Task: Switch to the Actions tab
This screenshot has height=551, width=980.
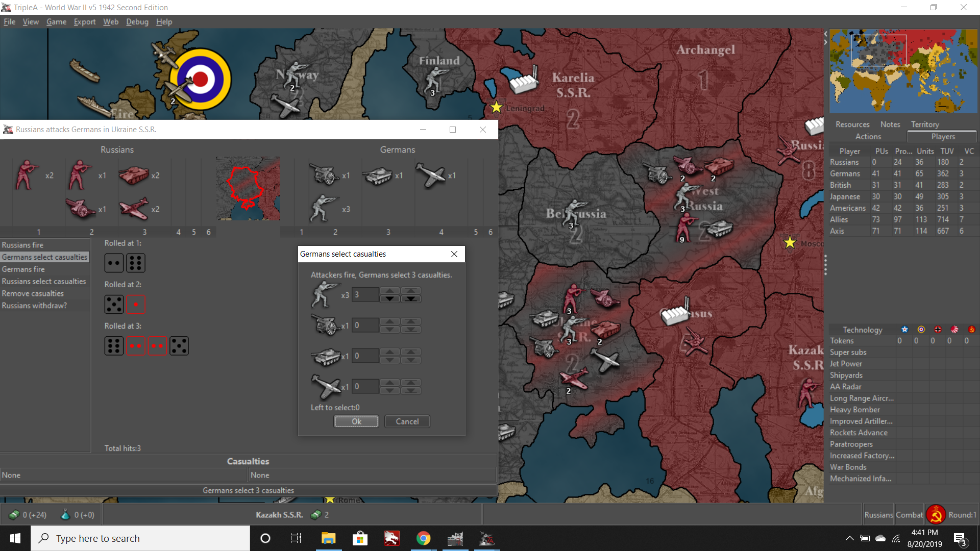Action: (868, 137)
